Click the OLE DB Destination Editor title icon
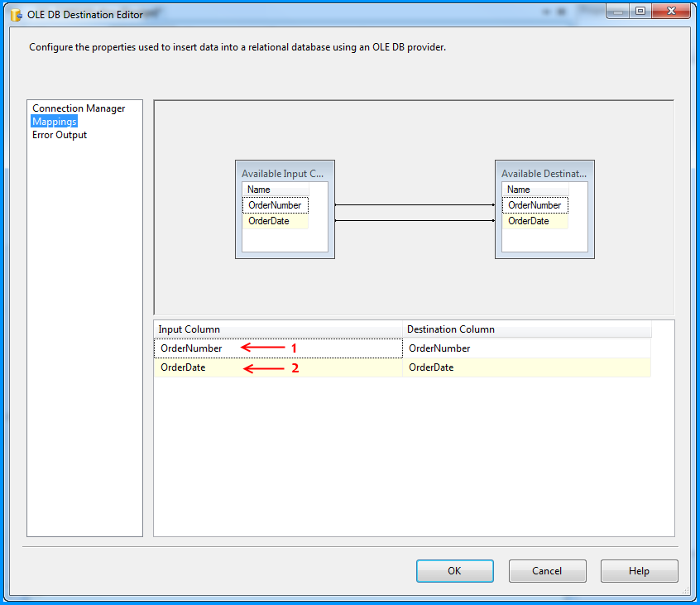Screen dimensions: 700x605 point(17,15)
